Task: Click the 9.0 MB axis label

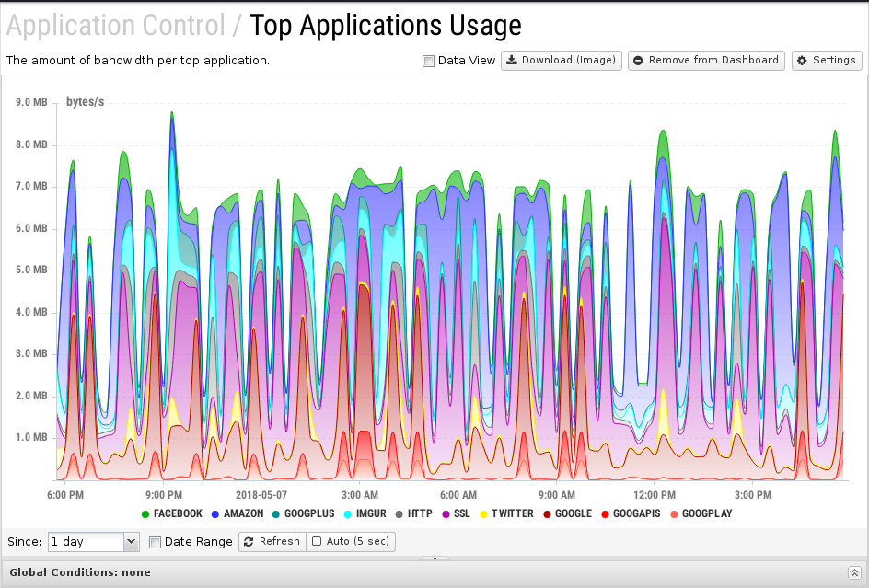Action: (x=31, y=102)
